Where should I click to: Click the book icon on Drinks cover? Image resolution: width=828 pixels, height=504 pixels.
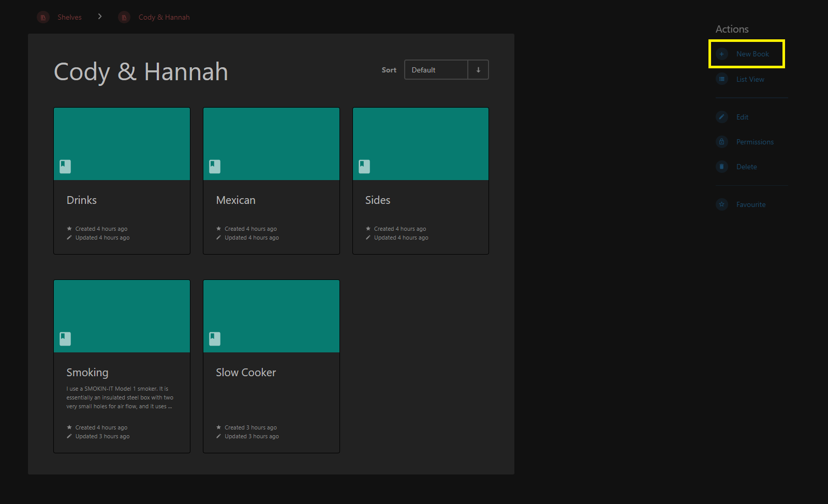[x=65, y=167]
